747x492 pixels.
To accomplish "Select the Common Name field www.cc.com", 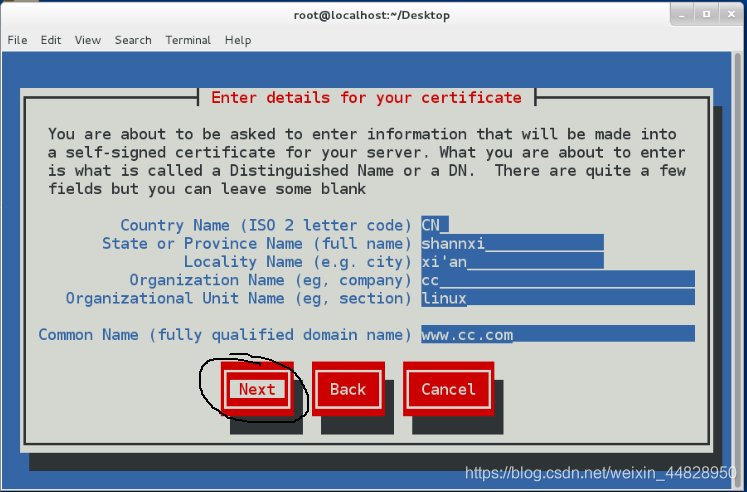I will click(x=558, y=334).
